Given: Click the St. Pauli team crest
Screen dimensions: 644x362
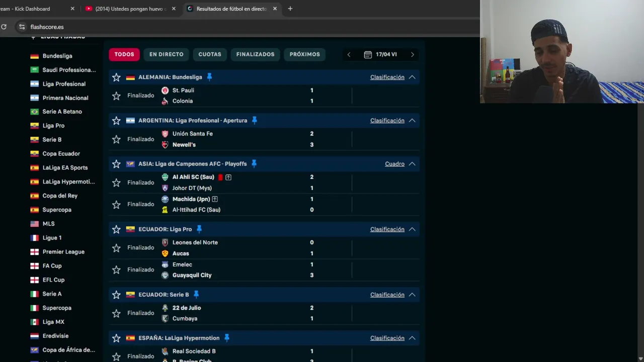Looking at the screenshot, I should [x=165, y=90].
